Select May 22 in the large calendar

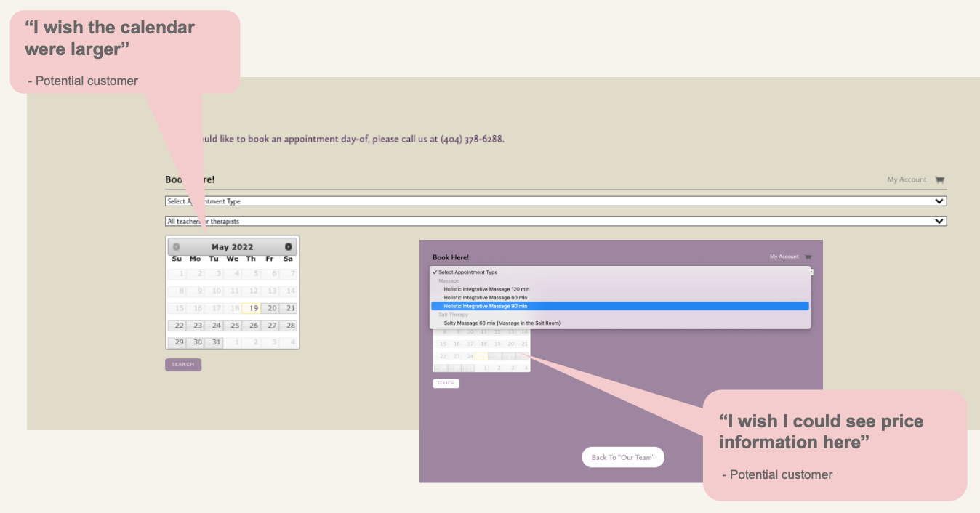point(177,326)
